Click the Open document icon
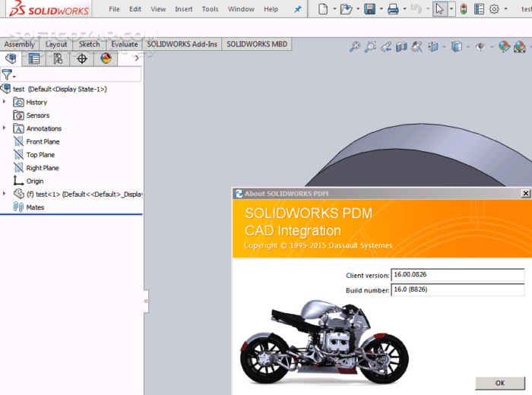Image resolution: width=532 pixels, height=395 pixels. (346, 9)
